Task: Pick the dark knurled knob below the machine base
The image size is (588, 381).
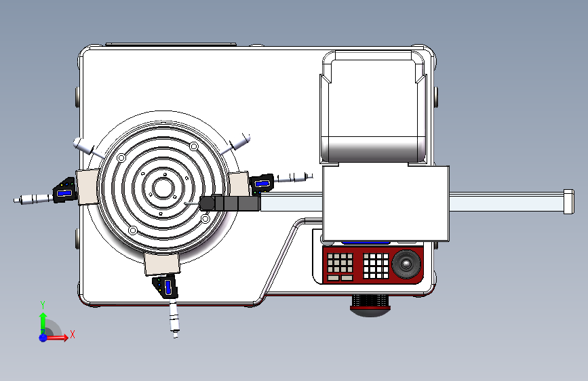Action: [370, 304]
